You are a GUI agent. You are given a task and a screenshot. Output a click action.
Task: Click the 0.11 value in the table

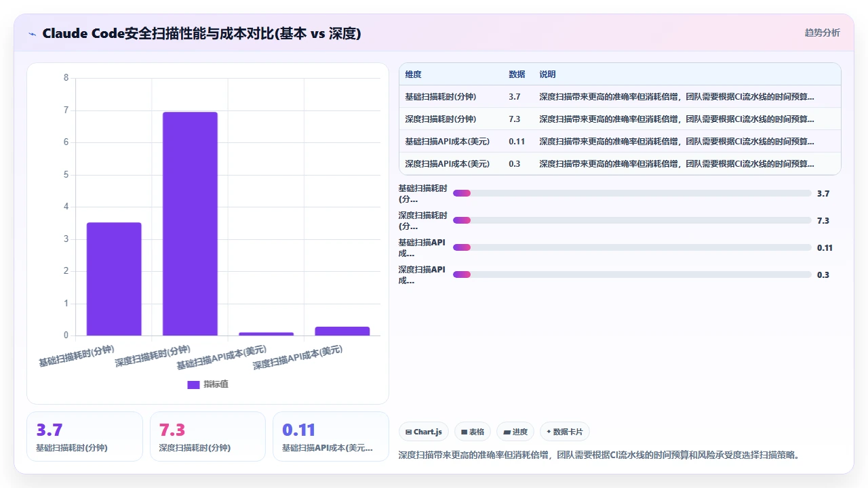click(517, 141)
